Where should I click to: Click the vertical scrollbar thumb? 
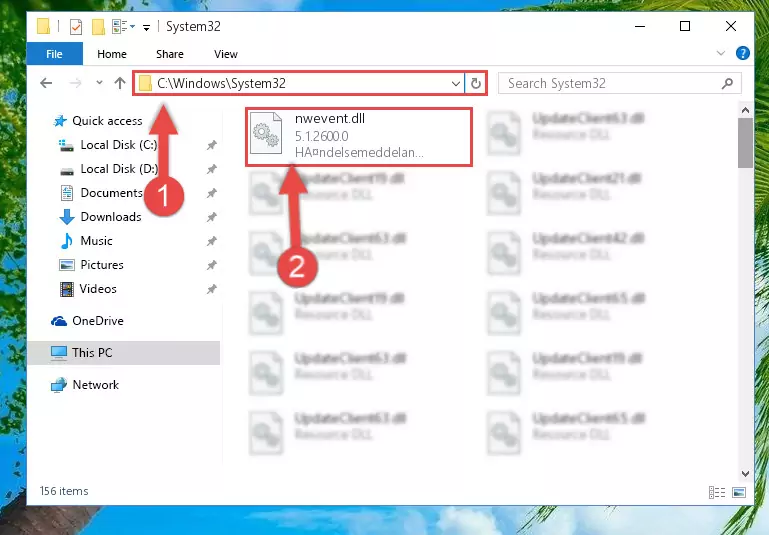(745, 143)
